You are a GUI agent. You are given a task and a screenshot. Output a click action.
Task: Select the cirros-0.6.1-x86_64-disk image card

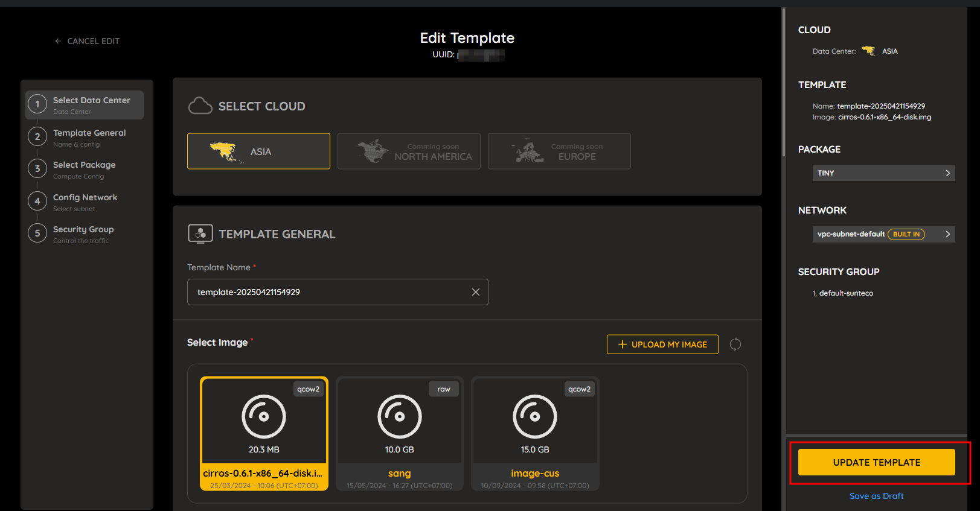pyautogui.click(x=264, y=434)
